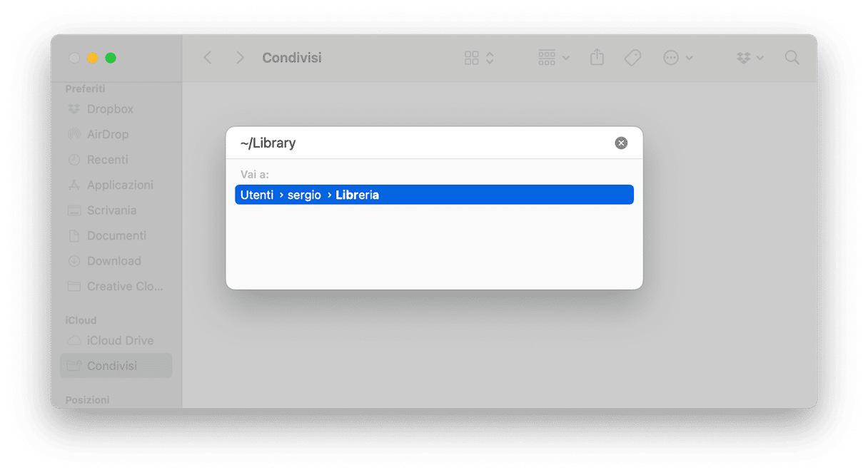The height and width of the screenshot is (475, 868).
Task: Go forward with the right chevron
Action: point(240,58)
